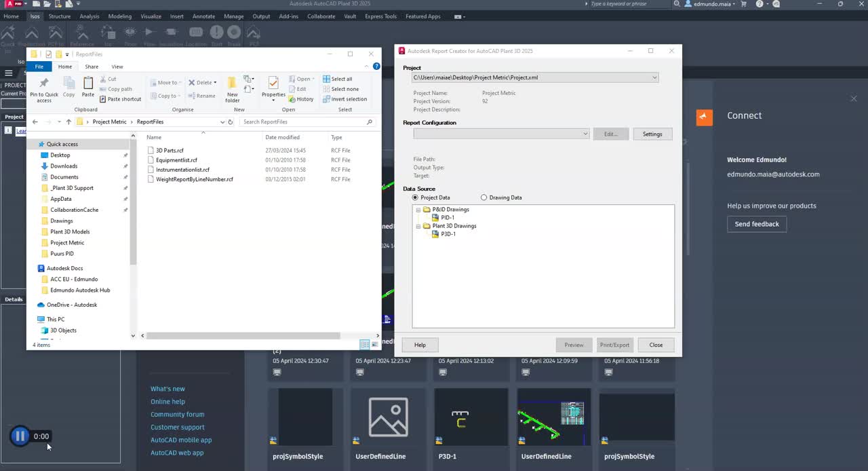
Task: Switch to the View tab in Explorer
Action: point(117,67)
